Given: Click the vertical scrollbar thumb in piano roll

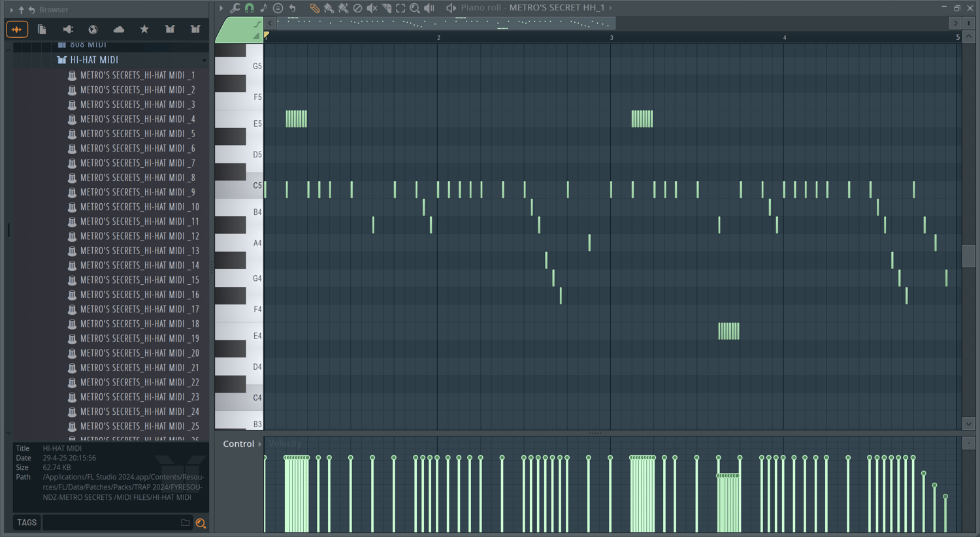Looking at the screenshot, I should [x=969, y=255].
